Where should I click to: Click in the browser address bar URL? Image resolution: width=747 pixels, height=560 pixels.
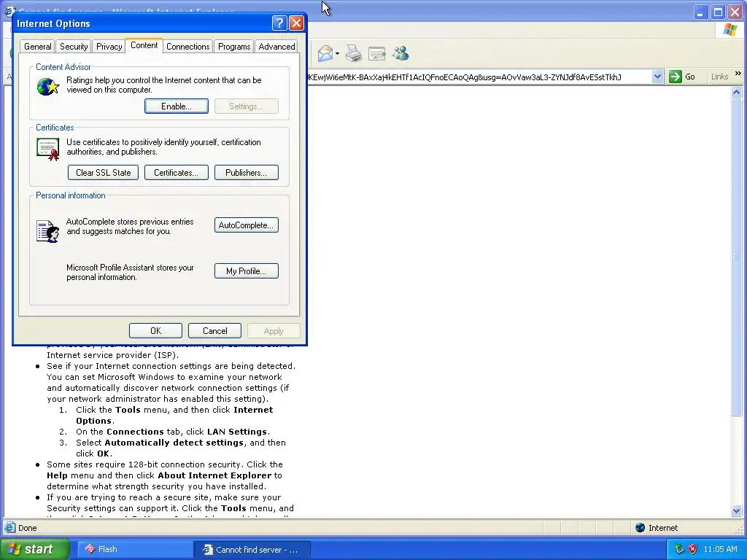point(479,77)
